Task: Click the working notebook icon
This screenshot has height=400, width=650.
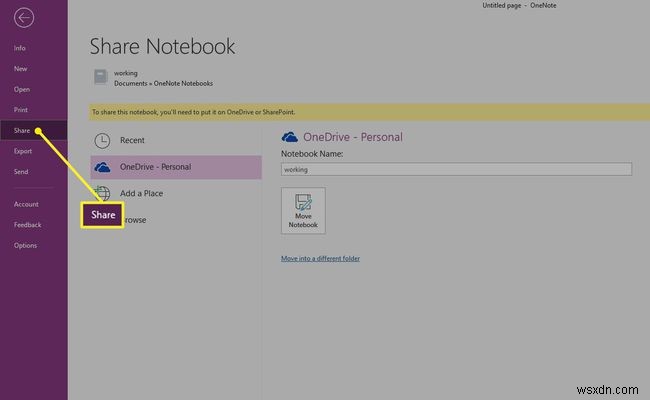Action: [101, 77]
